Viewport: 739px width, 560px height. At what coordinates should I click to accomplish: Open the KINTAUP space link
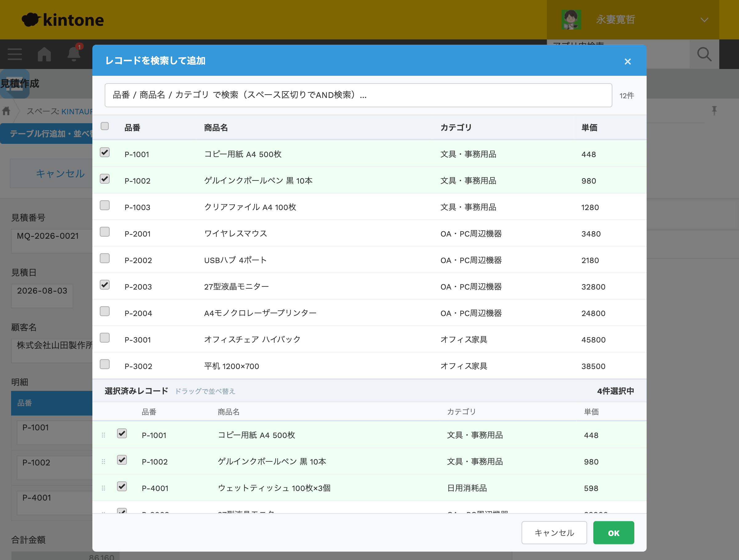click(76, 112)
